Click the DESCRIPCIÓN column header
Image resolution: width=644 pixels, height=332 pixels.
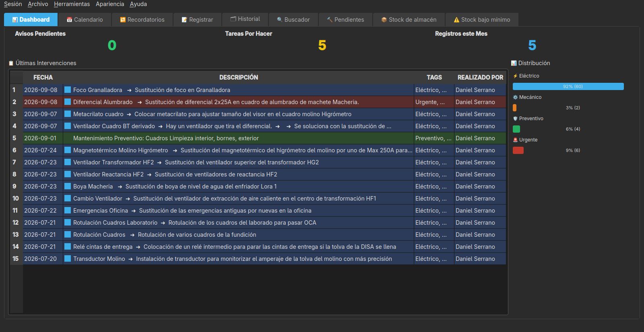click(x=239, y=78)
